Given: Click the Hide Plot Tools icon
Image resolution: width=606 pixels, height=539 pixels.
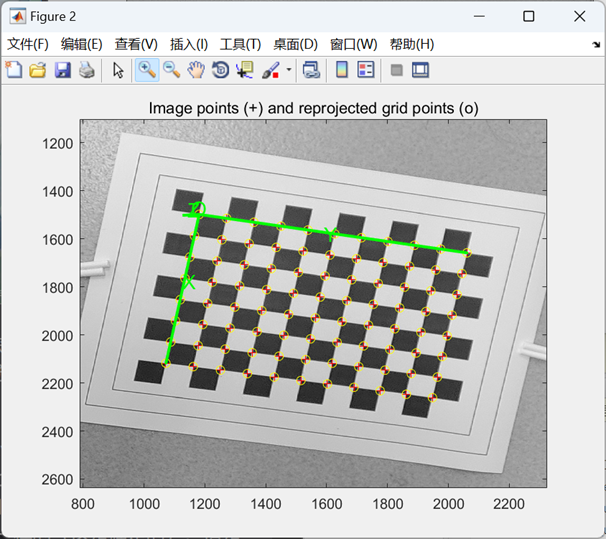Looking at the screenshot, I should coord(397,70).
